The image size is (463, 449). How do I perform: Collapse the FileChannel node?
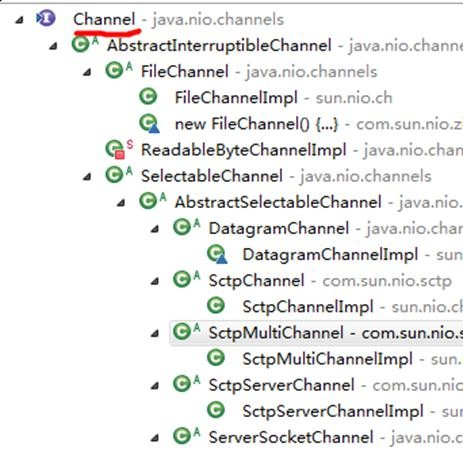click(x=87, y=72)
